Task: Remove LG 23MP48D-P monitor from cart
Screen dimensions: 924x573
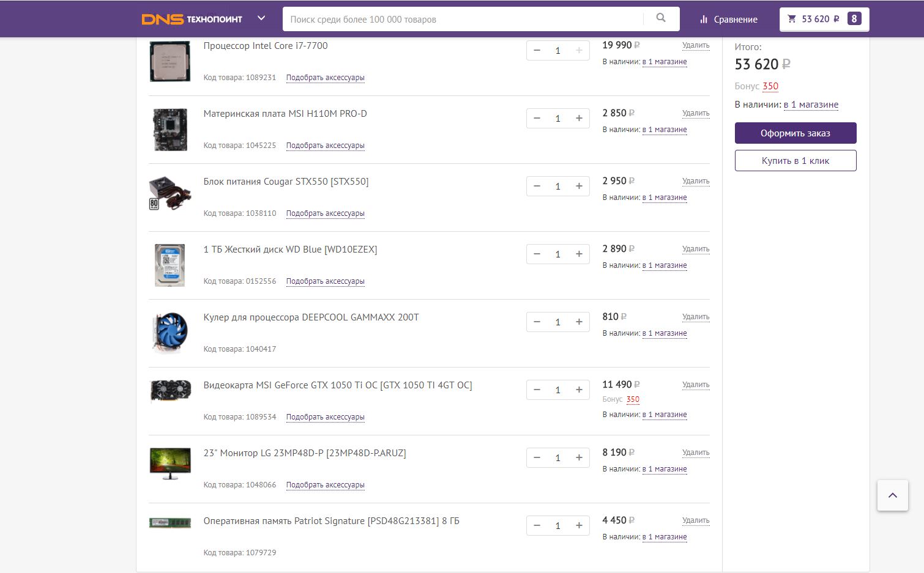Action: (x=696, y=453)
